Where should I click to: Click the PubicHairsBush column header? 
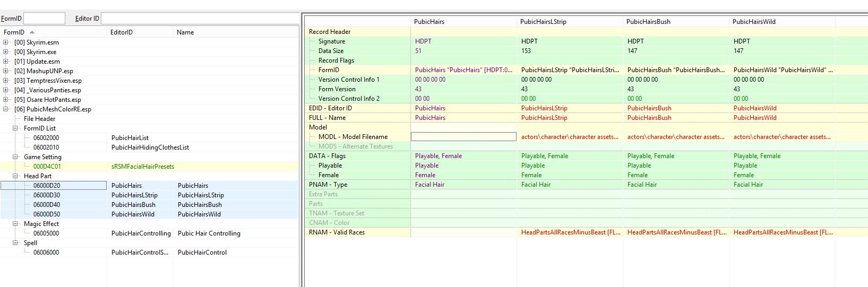click(x=676, y=22)
